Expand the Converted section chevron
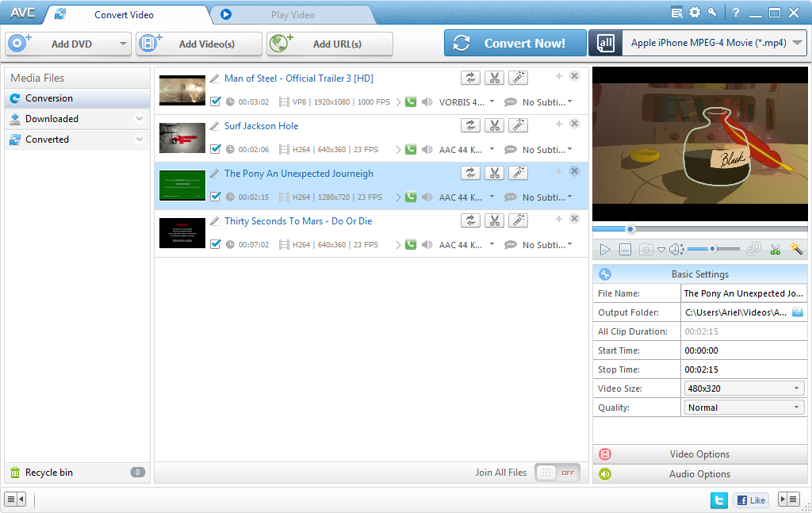This screenshot has height=513, width=812. click(x=140, y=140)
